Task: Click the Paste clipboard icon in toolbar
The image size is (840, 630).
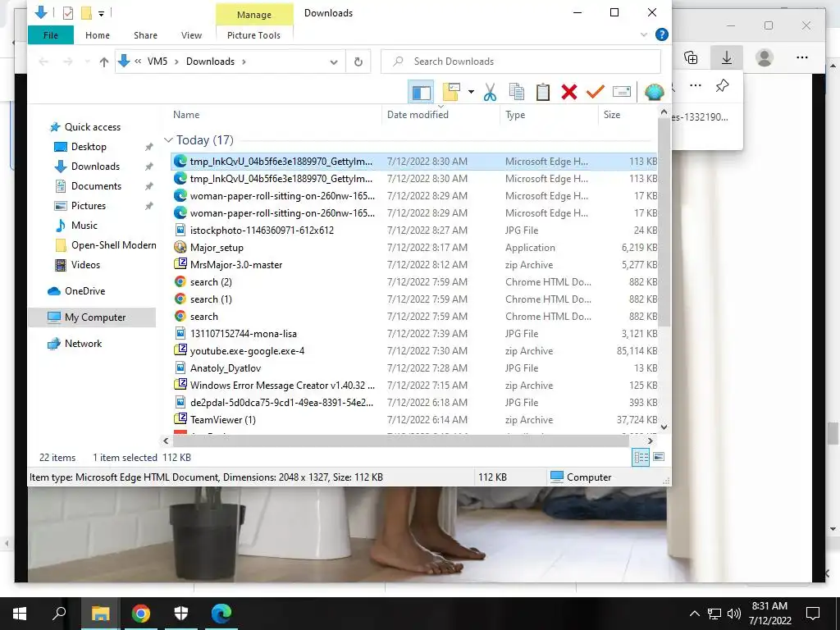Action: click(543, 92)
